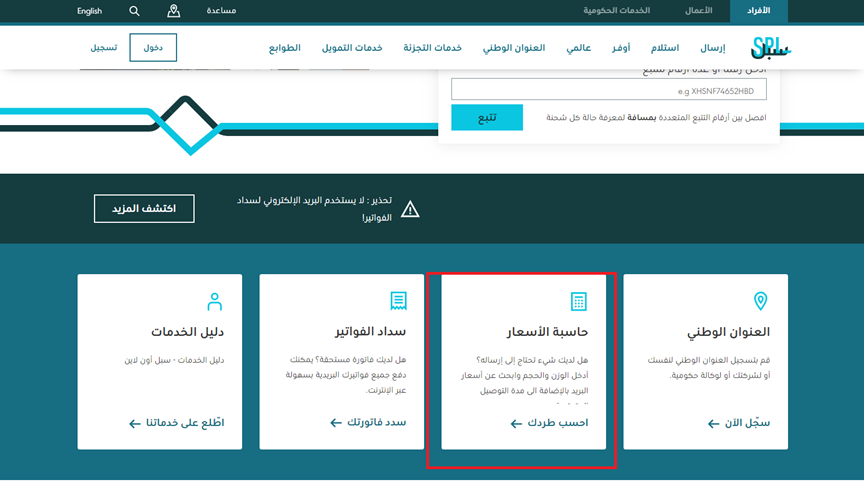864x497 pixels.
Task: Click the bill payment receipt icon
Action: (397, 301)
